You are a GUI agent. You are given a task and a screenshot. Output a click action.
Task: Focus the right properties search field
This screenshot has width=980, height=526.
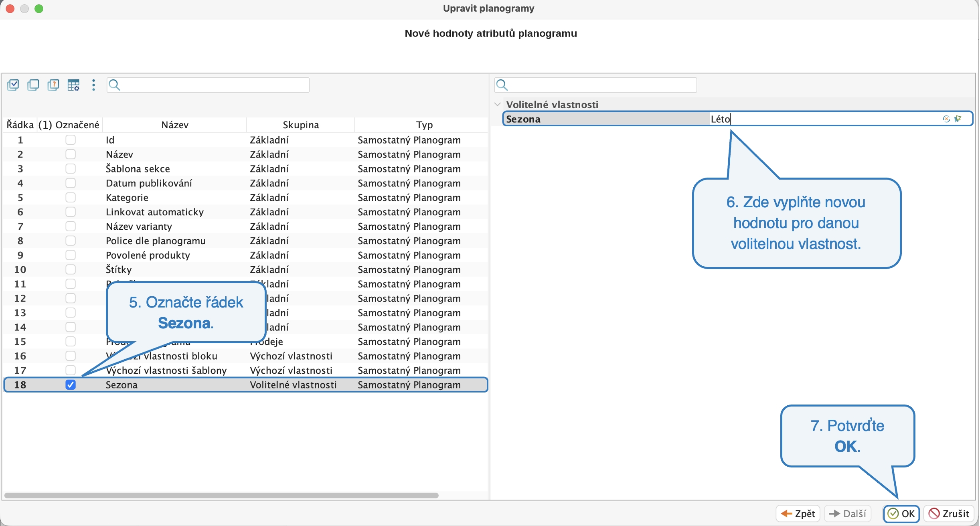(595, 85)
